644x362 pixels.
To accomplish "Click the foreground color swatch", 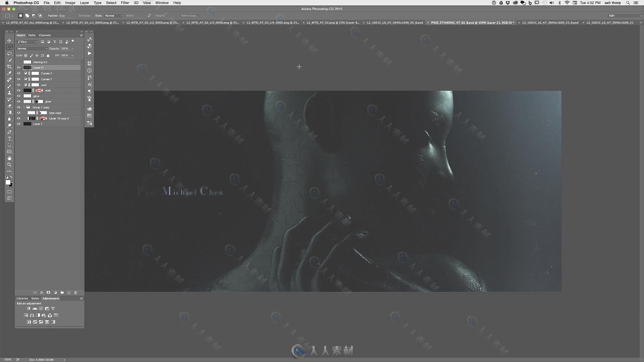I will (x=8, y=182).
